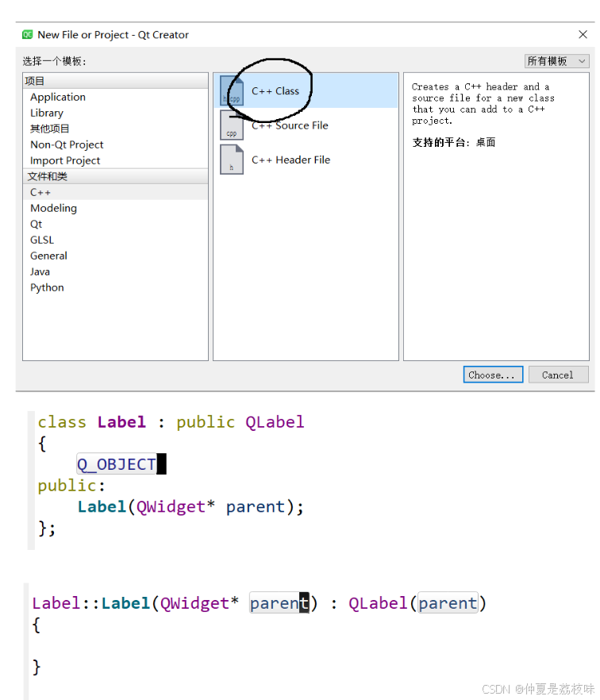This screenshot has width=600, height=700.
Task: Click the Choose... button
Action: (493, 375)
